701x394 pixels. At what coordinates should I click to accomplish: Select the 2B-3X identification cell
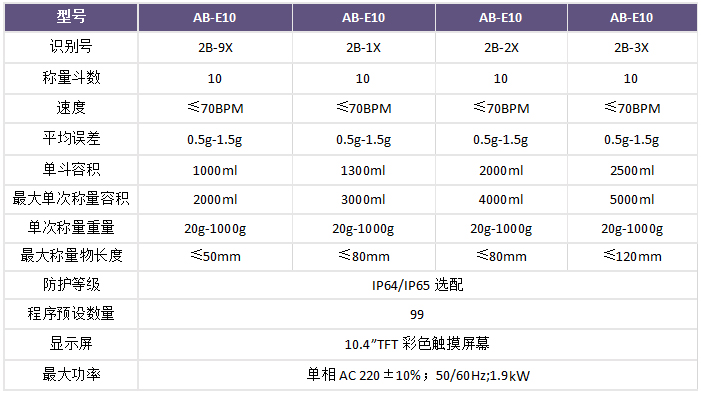click(632, 47)
